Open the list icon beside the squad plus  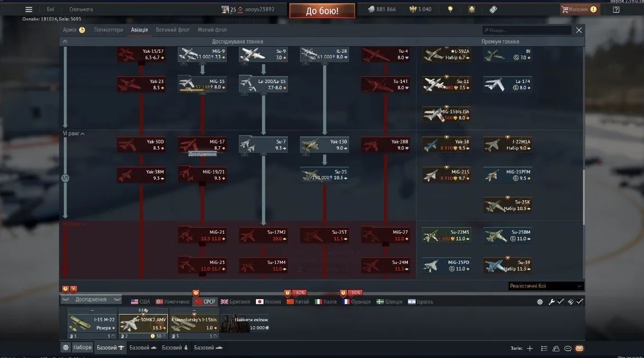(544, 348)
